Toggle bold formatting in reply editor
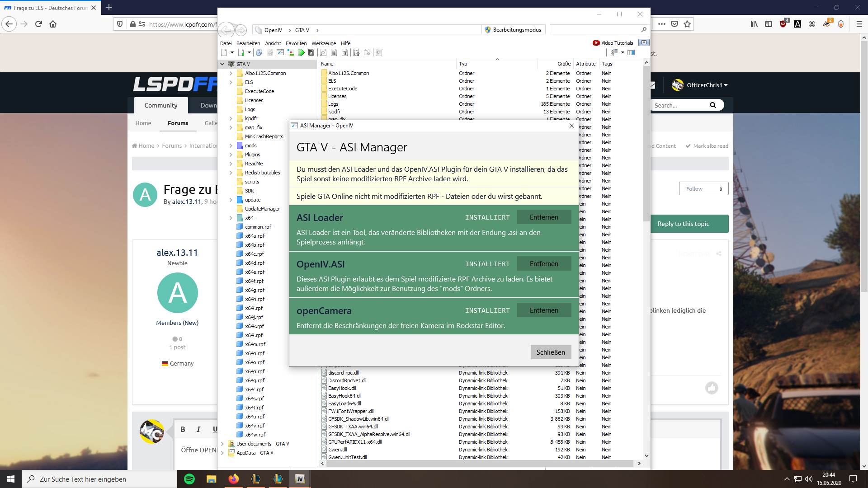Viewport: 868px width, 488px height. [x=183, y=429]
